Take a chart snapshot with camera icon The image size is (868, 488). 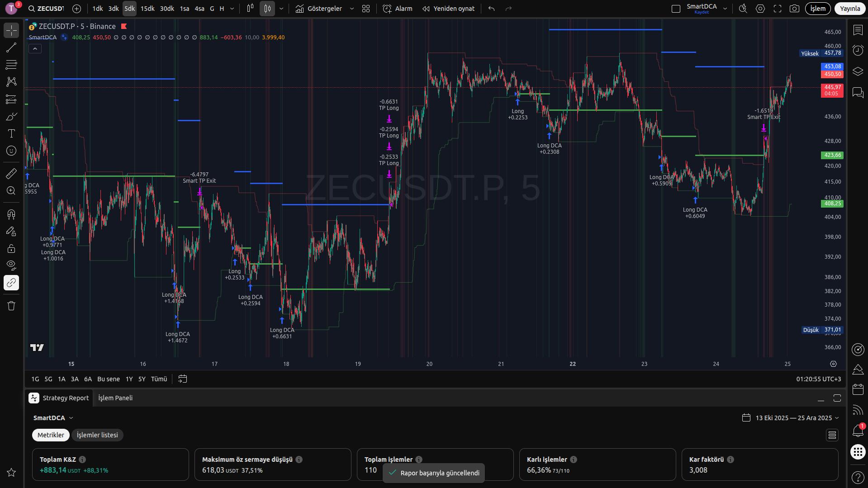794,9
